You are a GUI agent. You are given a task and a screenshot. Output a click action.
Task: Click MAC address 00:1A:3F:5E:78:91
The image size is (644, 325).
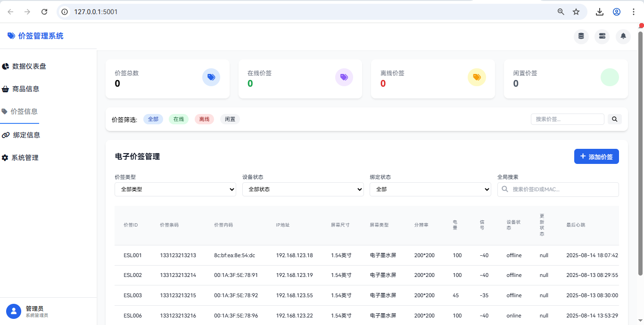coord(236,275)
